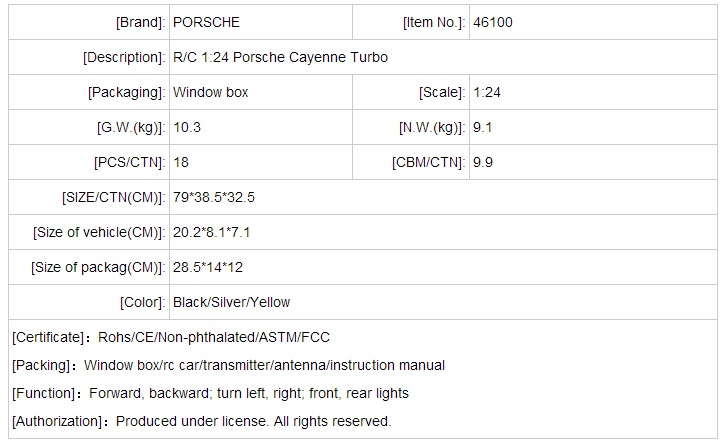Click the Packing contents line
The width and height of the screenshot is (727, 445).
point(228,365)
